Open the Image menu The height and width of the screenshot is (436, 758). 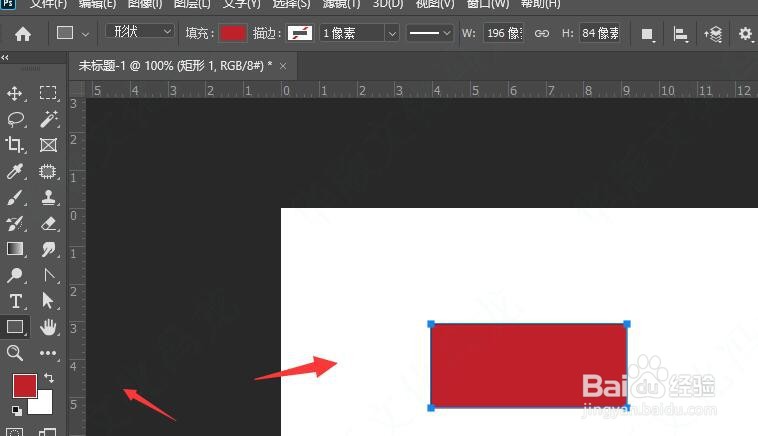[x=145, y=4]
